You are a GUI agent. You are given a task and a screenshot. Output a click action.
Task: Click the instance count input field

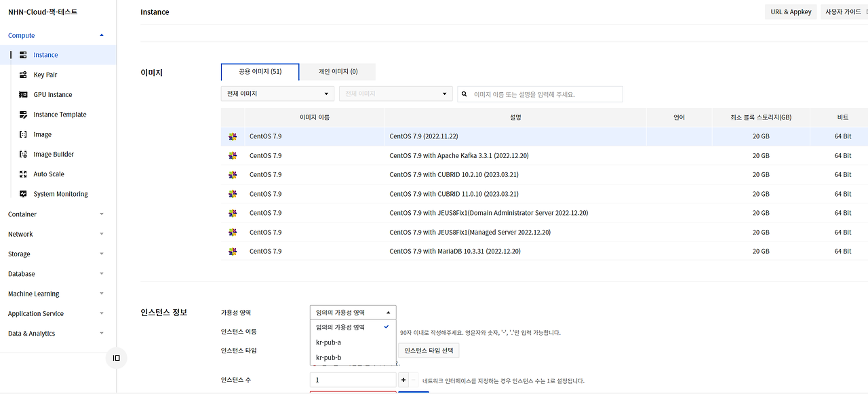point(353,380)
